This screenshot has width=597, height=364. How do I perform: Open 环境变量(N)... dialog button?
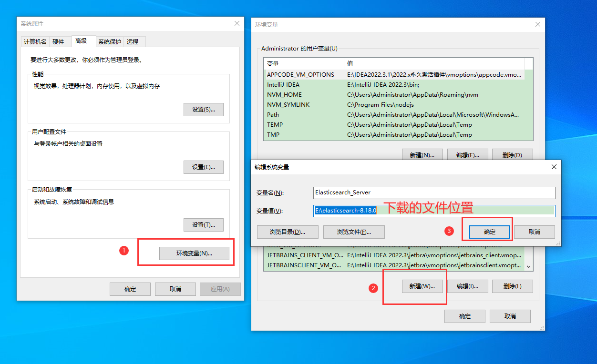tap(194, 253)
